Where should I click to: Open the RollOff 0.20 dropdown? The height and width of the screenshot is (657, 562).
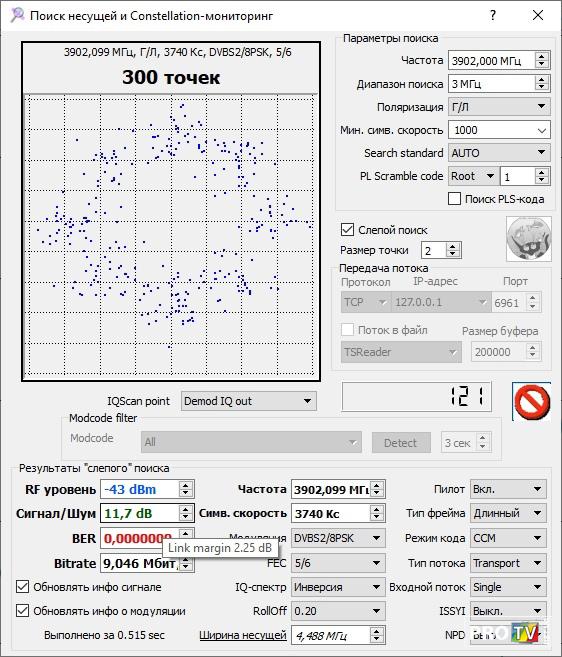click(x=338, y=611)
